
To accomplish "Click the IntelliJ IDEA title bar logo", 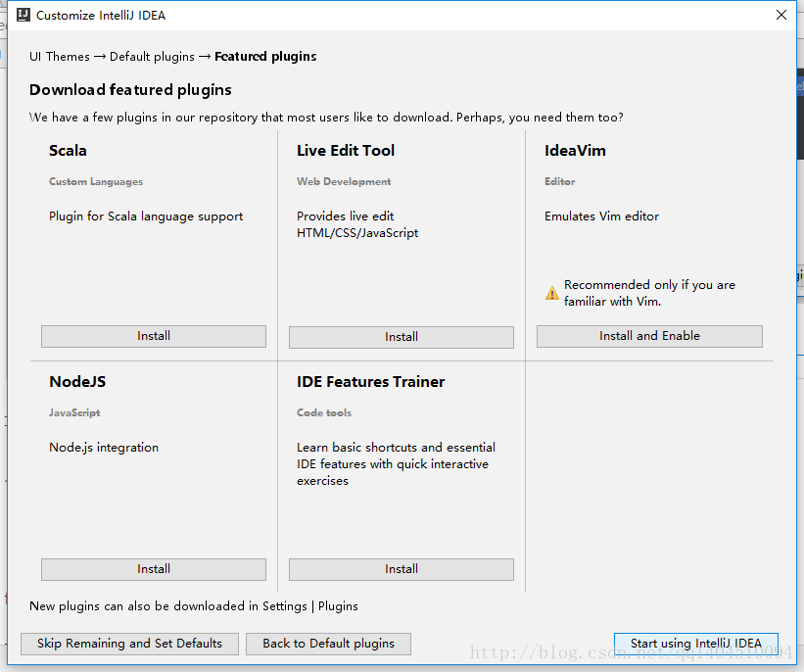I will (x=24, y=15).
